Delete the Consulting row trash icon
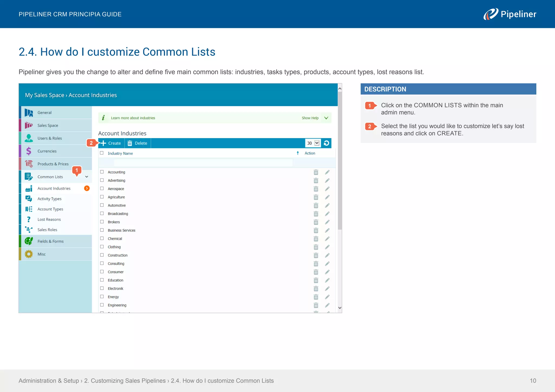555x392 pixels. [316, 264]
